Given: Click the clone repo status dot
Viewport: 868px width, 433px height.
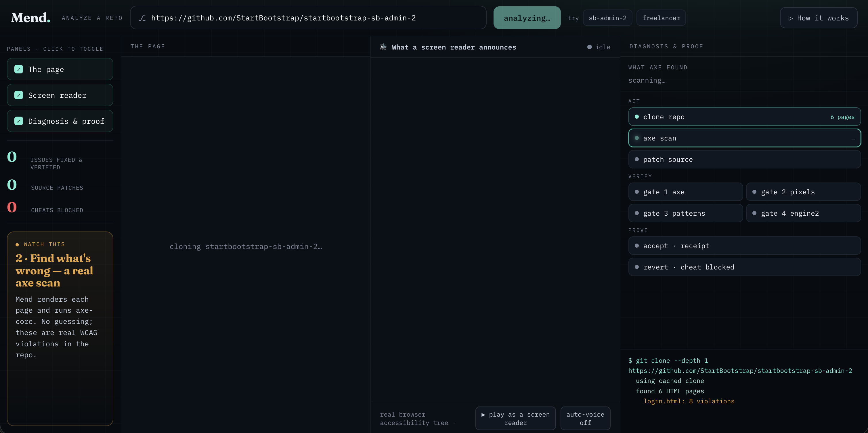Looking at the screenshot, I should [x=636, y=117].
